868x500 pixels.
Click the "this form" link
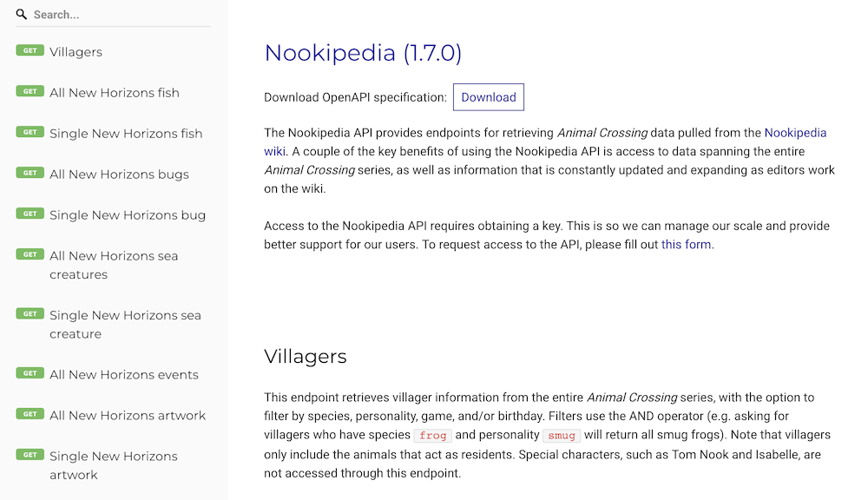coord(685,244)
